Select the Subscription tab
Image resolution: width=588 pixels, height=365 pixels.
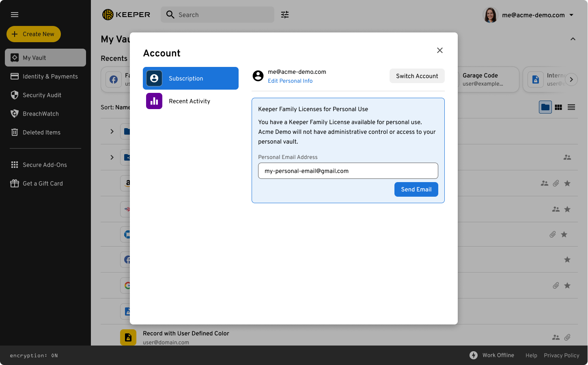190,78
